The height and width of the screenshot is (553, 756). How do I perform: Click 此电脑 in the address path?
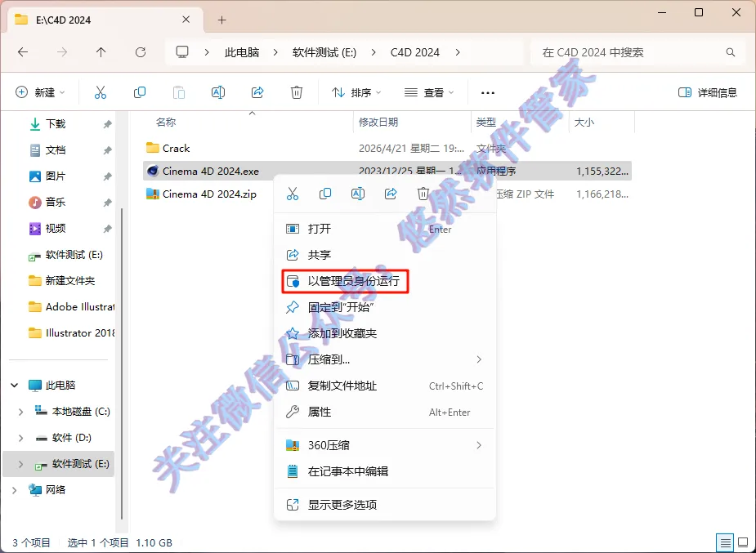(242, 52)
